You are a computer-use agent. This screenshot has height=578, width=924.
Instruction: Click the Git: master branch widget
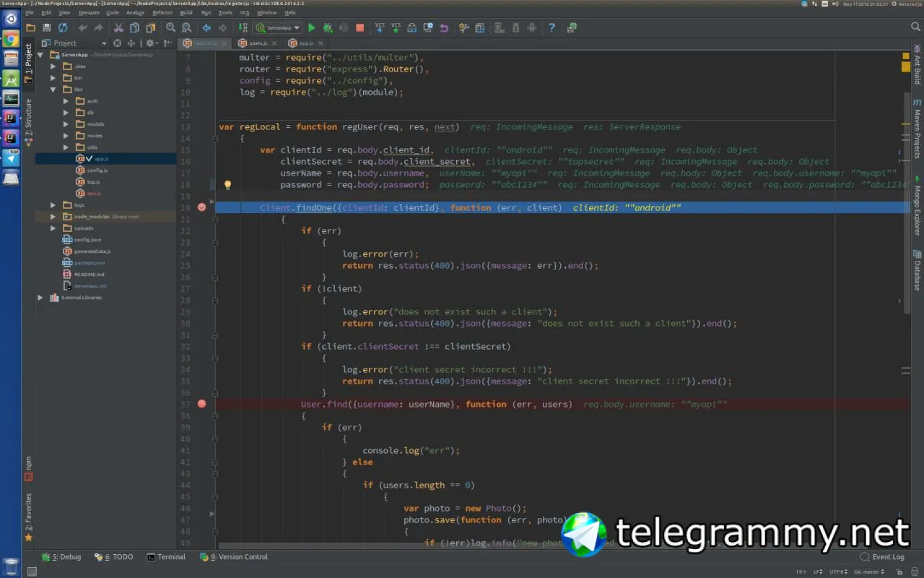click(868, 571)
